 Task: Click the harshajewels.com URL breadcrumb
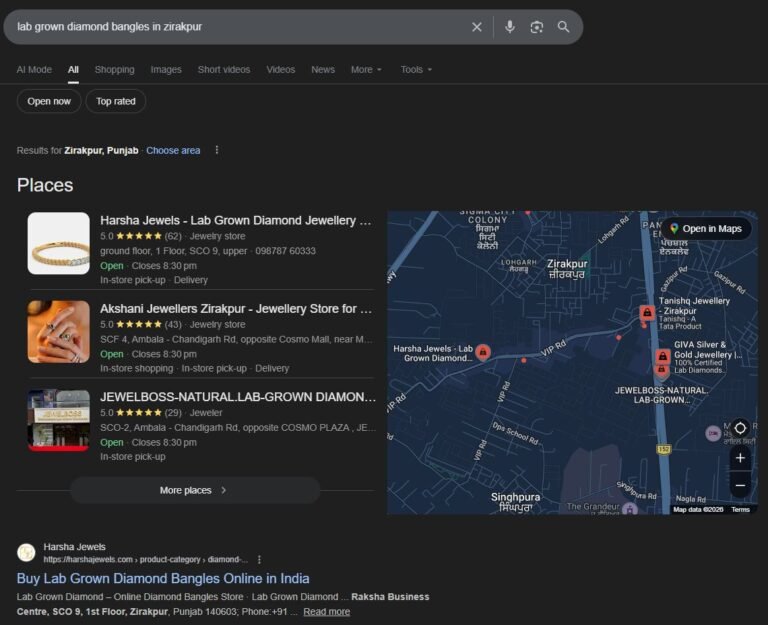145,559
